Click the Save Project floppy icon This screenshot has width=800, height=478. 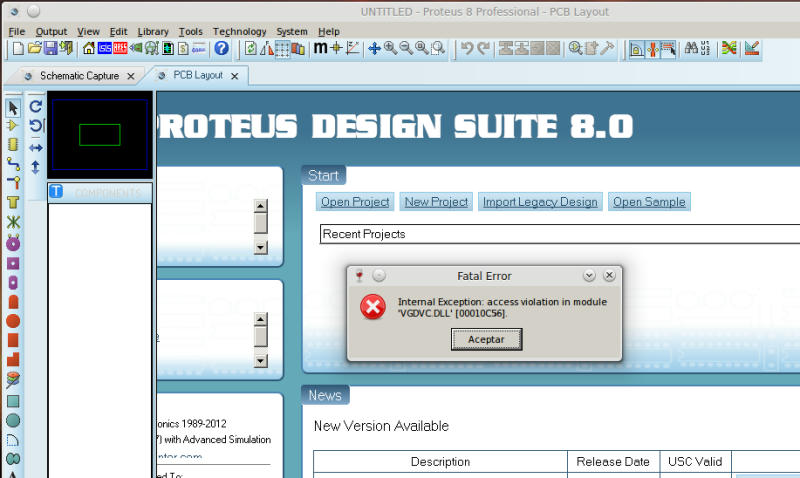click(x=51, y=48)
